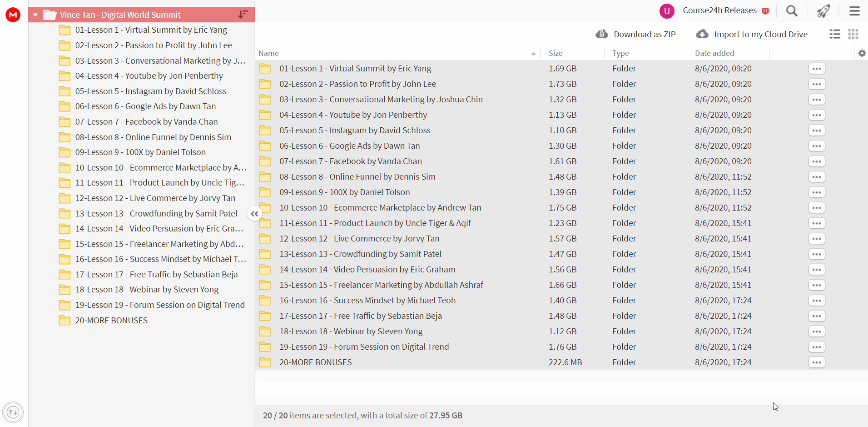
Task: Collapse the left tree panel with double-chevron
Action: [254, 213]
